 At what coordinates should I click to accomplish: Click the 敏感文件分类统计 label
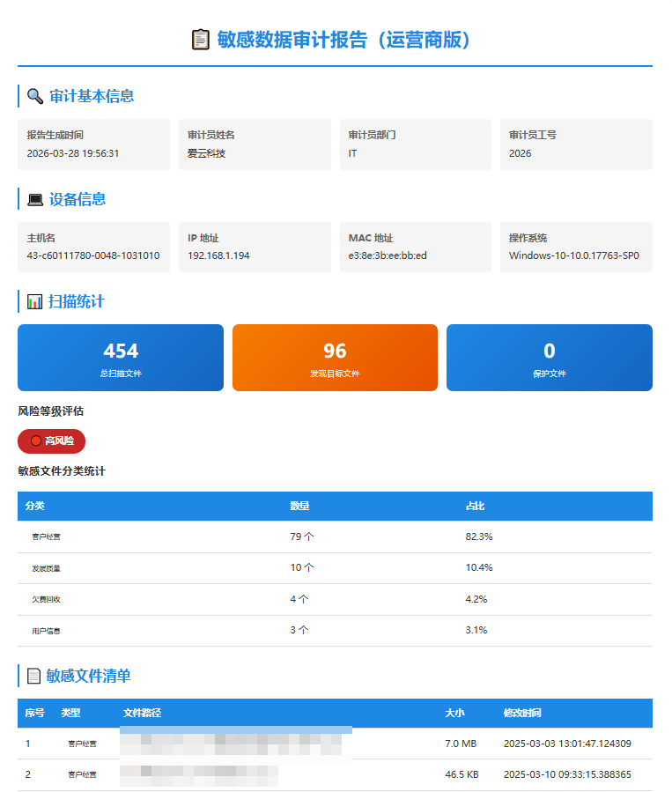click(62, 470)
